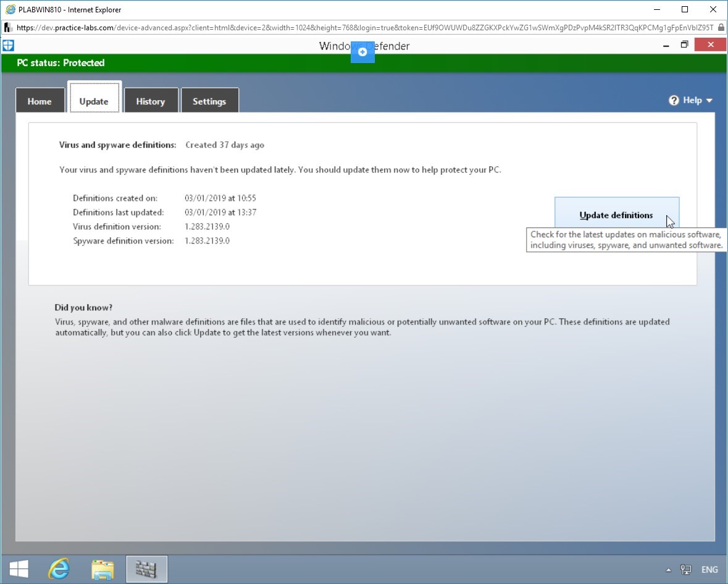Restore down the Windows Defender window
Viewport: 728px width, 584px height.
point(684,45)
